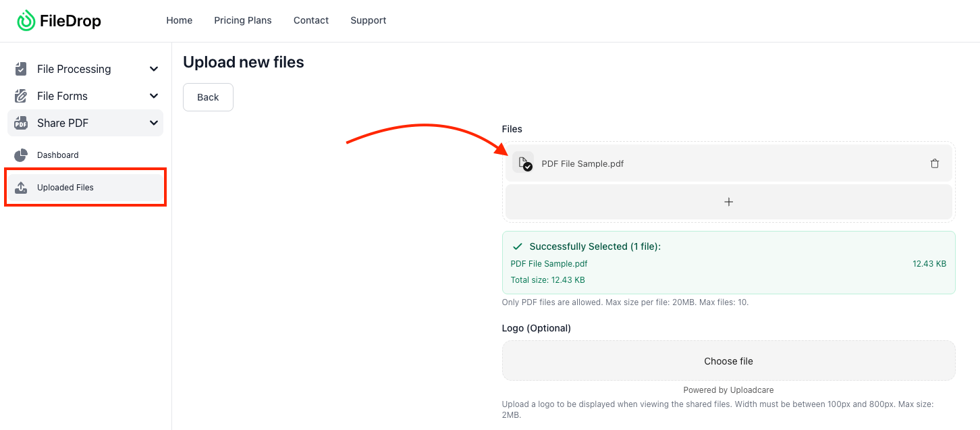Select File Processing sidebar label

74,69
